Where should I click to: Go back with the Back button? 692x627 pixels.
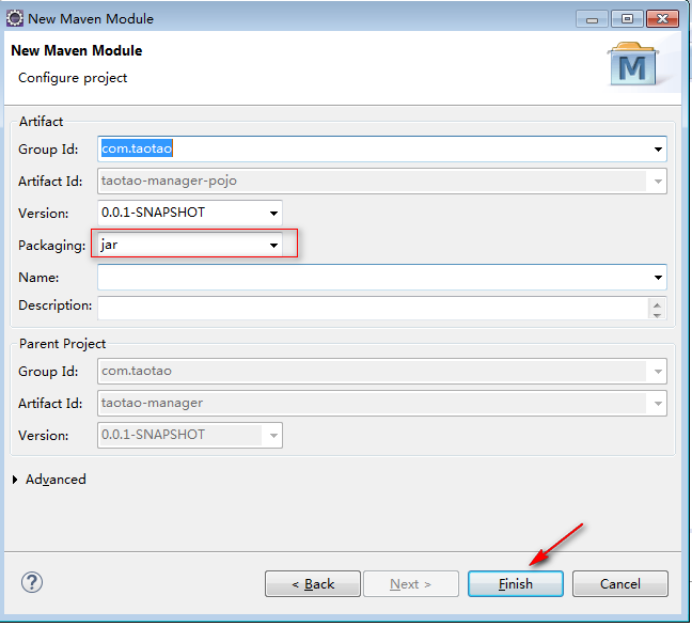coord(312,584)
